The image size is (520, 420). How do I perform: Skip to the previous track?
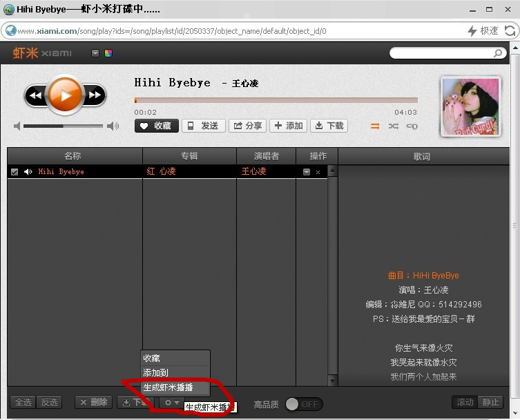(35, 95)
